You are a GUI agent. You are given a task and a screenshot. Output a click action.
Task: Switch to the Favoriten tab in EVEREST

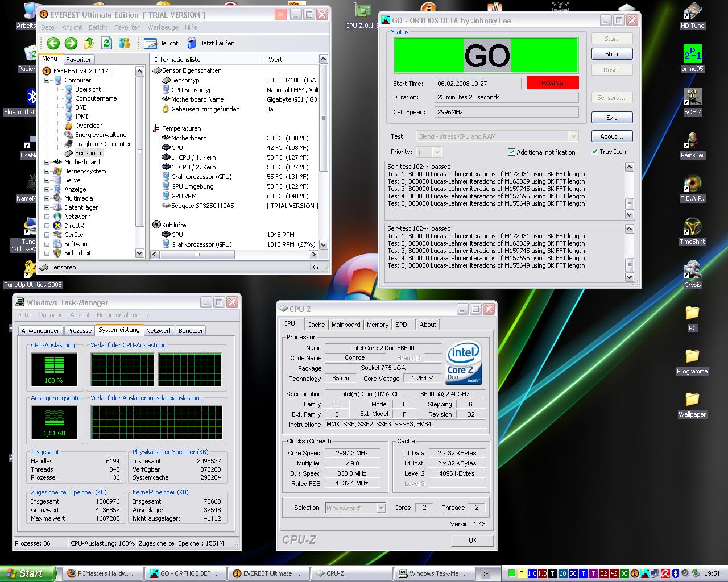pos(79,59)
